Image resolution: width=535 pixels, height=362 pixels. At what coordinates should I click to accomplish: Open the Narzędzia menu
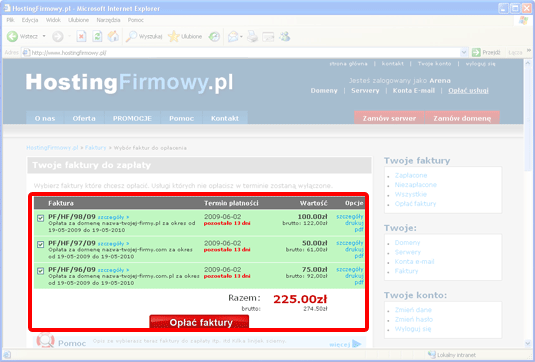click(x=108, y=20)
